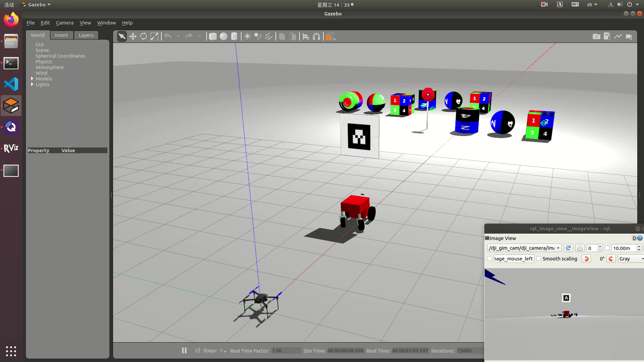Add a point light
644x362 pixels.
[x=247, y=37]
